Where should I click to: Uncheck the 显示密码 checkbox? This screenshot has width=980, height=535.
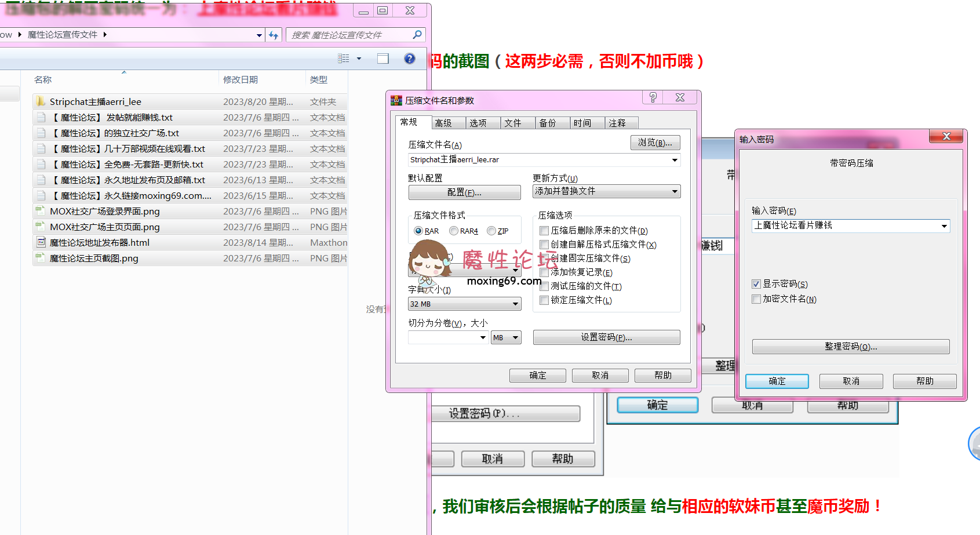756,283
